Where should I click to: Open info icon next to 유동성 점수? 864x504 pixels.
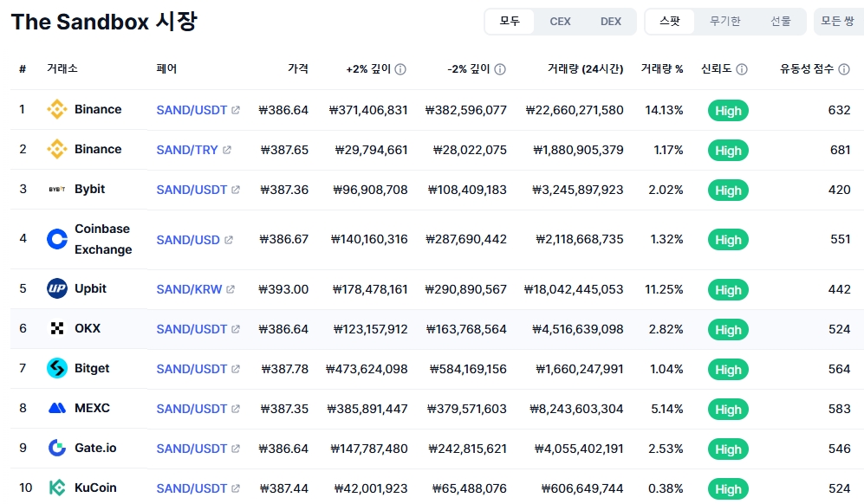pyautogui.click(x=843, y=69)
